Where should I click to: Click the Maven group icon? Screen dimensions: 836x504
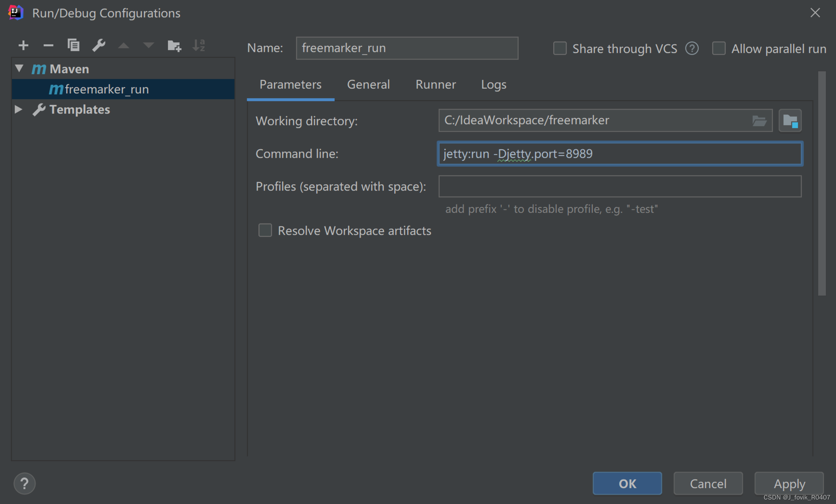click(39, 69)
